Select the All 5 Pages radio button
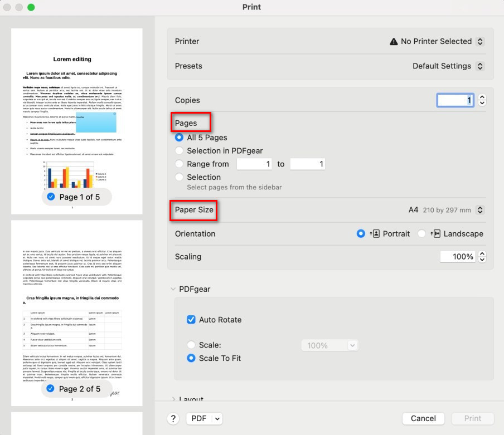The height and width of the screenshot is (435, 504). tap(179, 138)
